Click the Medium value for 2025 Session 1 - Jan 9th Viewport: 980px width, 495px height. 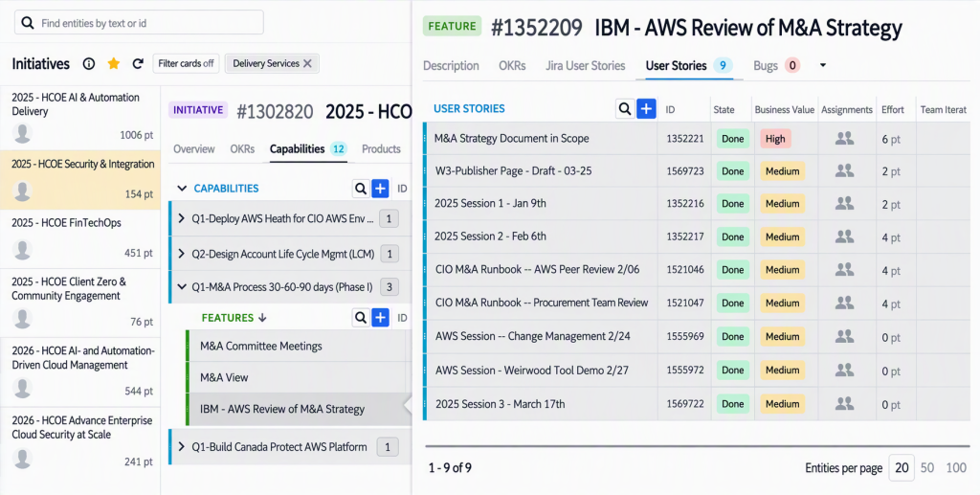click(783, 203)
